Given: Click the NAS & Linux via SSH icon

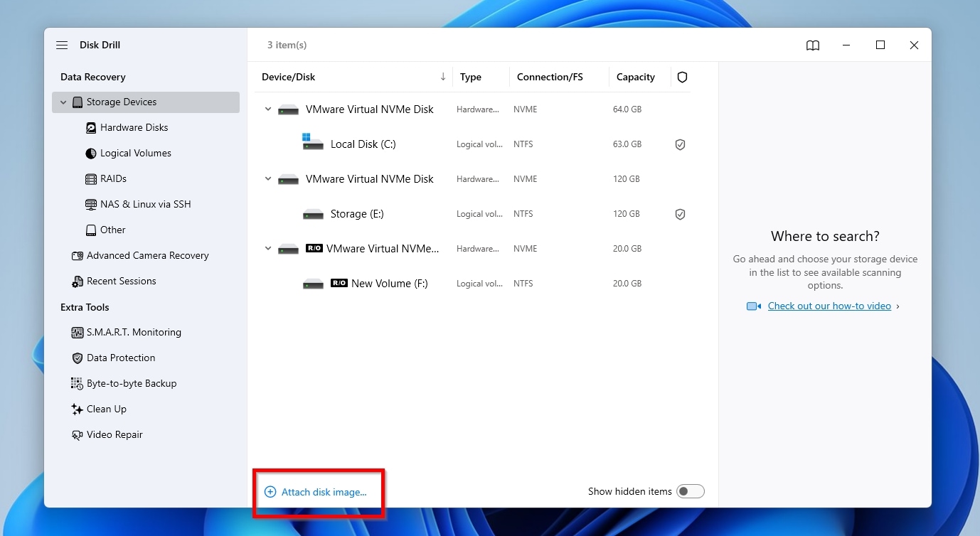Looking at the screenshot, I should [91, 205].
